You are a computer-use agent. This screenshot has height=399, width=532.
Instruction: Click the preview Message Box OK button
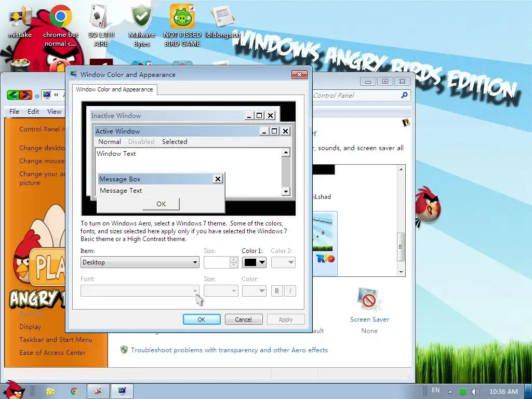point(161,204)
